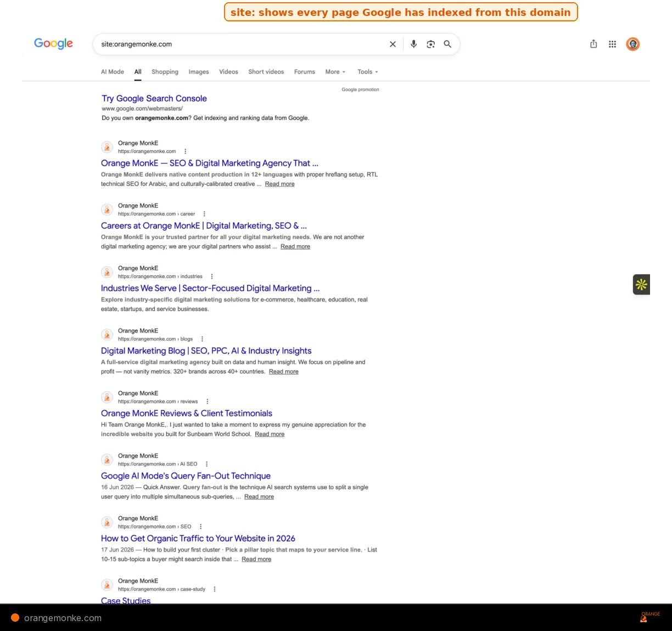Open three-dot menu for career result
The width and height of the screenshot is (672, 631).
pyautogui.click(x=204, y=214)
